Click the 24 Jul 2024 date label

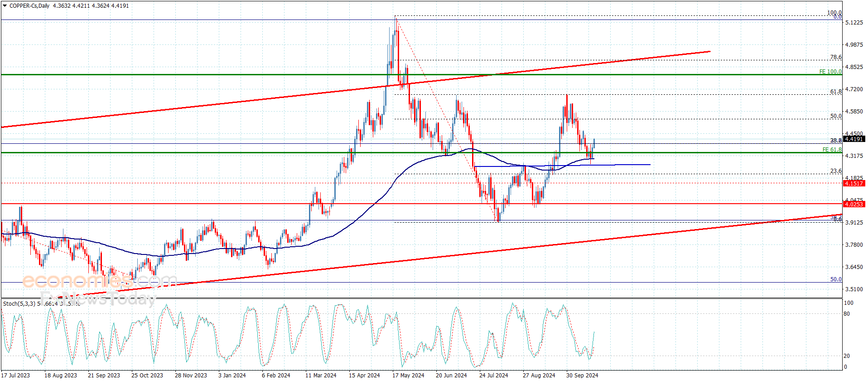click(x=494, y=375)
